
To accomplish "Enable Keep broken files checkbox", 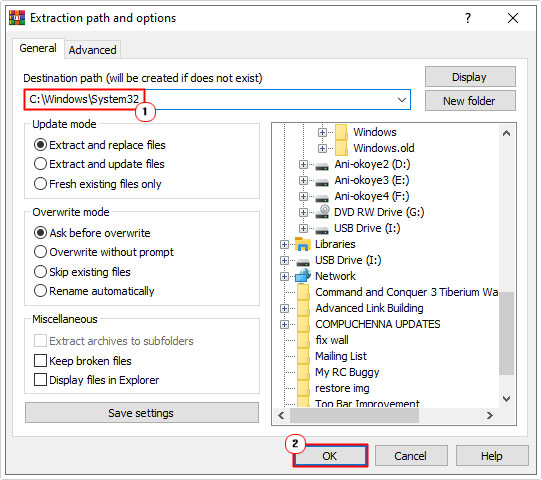I will [83, 361].
